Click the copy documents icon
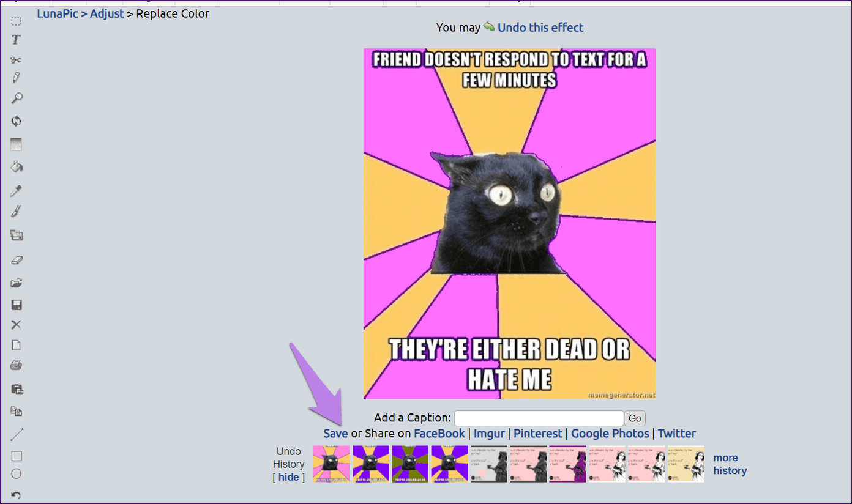 click(17, 411)
